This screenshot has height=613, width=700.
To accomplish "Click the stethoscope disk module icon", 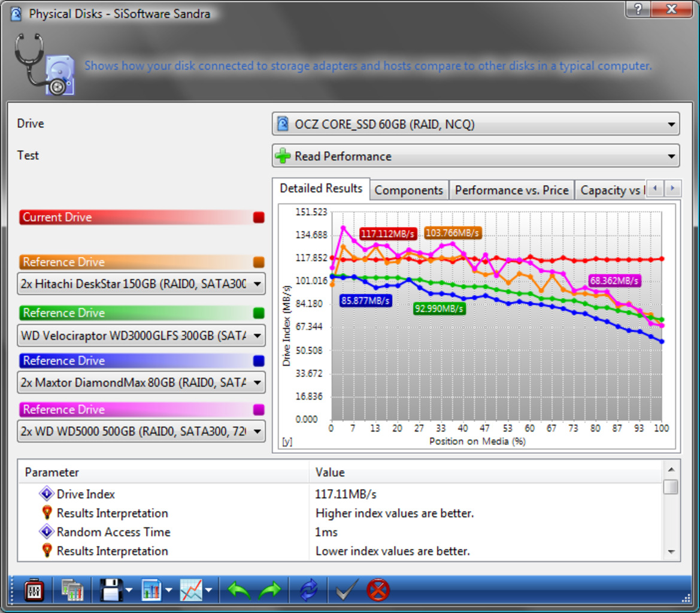I will click(45, 65).
